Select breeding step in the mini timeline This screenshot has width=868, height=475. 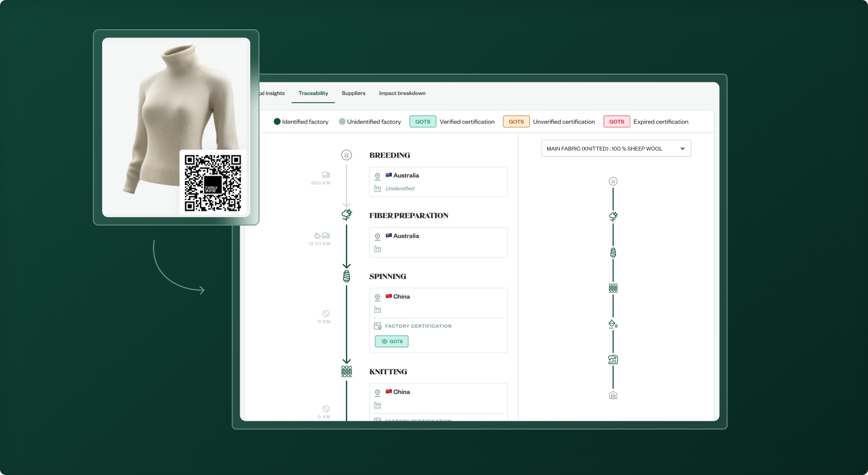tap(613, 181)
